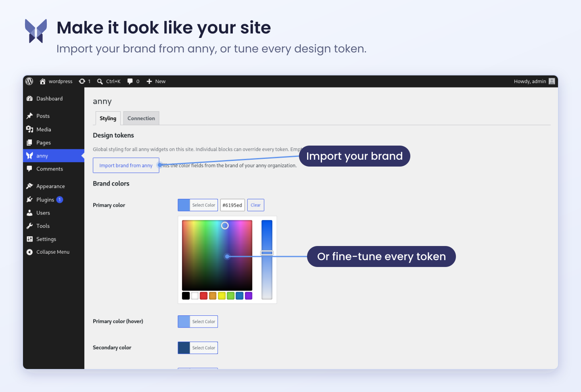Click the wordpress site name link
Image resolution: width=581 pixels, height=392 pixels.
click(61, 81)
